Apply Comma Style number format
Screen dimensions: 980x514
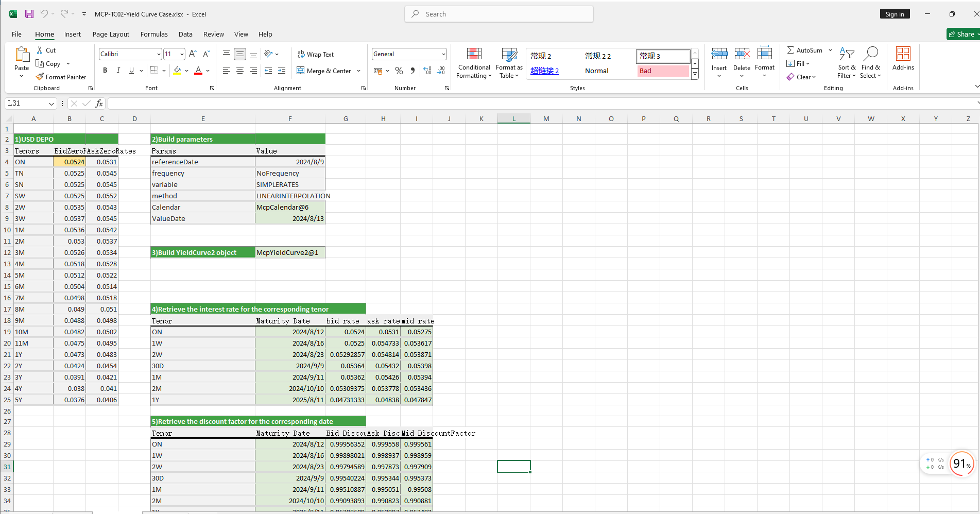pos(412,71)
